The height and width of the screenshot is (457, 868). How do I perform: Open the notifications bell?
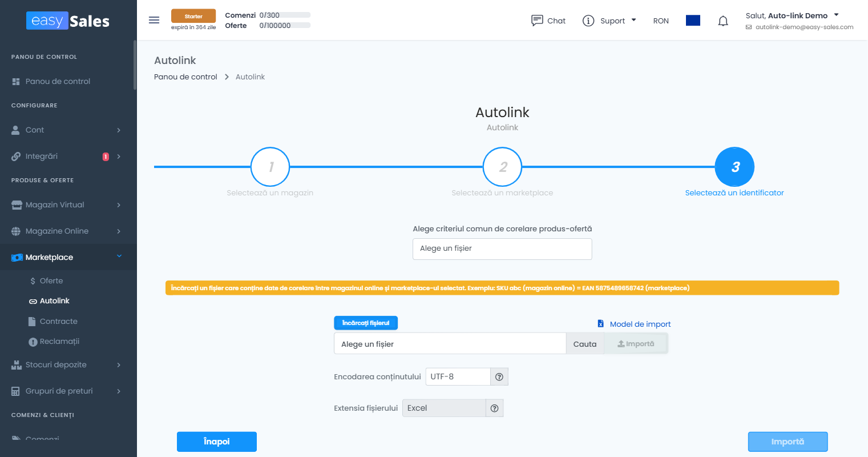pyautogui.click(x=723, y=21)
